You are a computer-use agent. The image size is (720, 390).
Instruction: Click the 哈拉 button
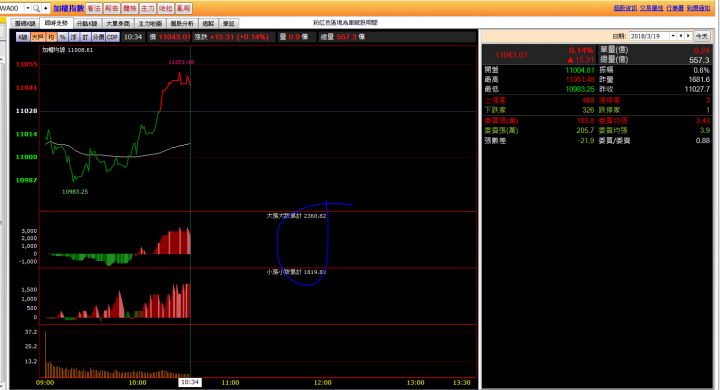click(x=165, y=8)
